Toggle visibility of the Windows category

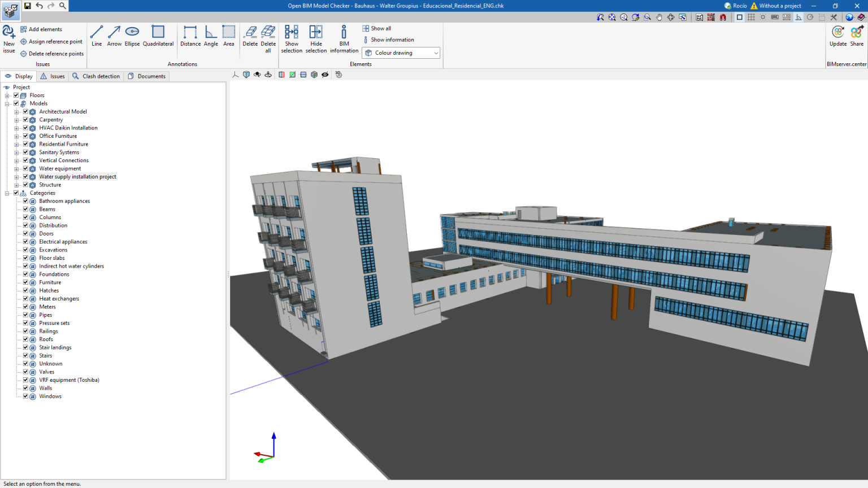[x=25, y=396]
